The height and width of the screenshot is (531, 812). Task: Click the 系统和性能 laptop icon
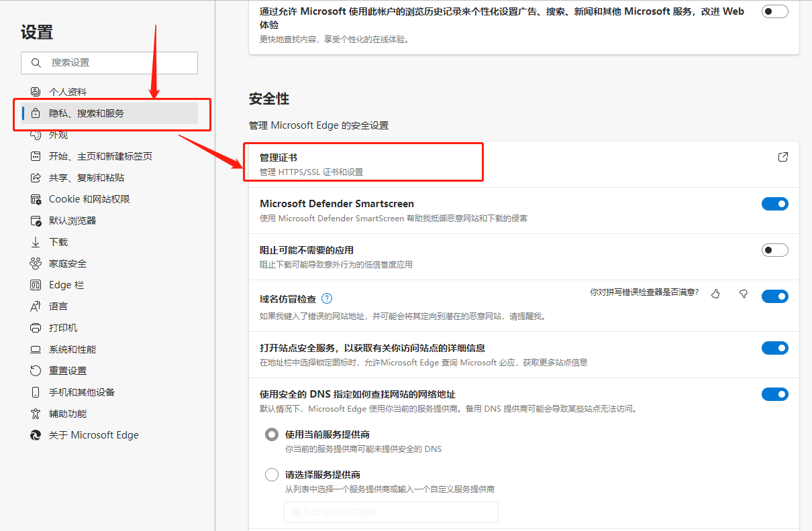pyautogui.click(x=36, y=349)
